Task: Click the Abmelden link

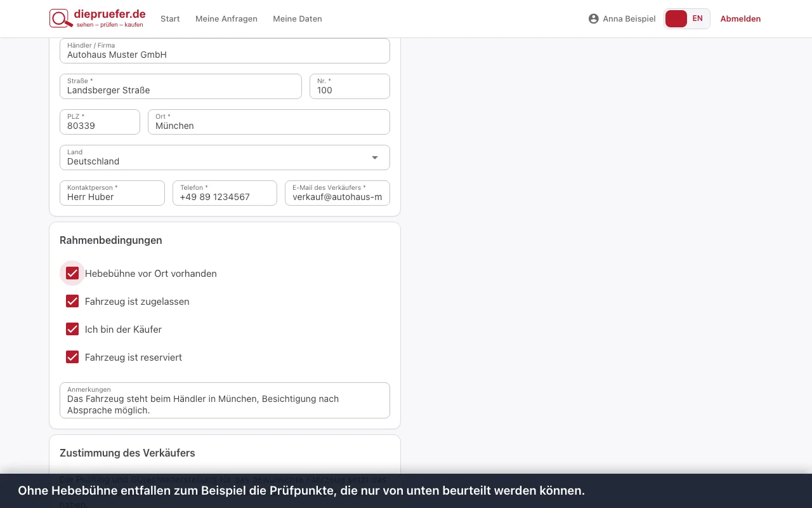Action: click(x=740, y=19)
